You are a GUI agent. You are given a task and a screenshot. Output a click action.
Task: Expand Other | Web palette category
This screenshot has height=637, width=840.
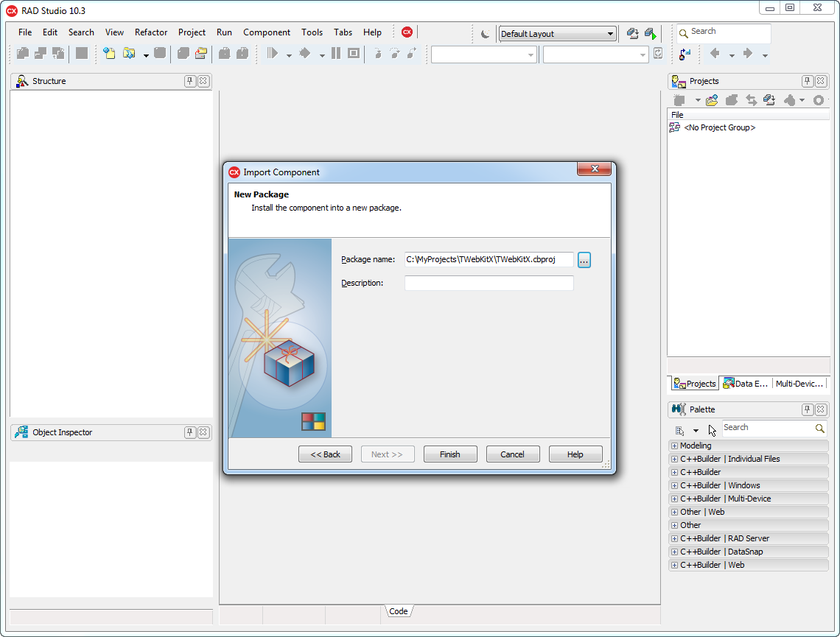[x=674, y=513]
